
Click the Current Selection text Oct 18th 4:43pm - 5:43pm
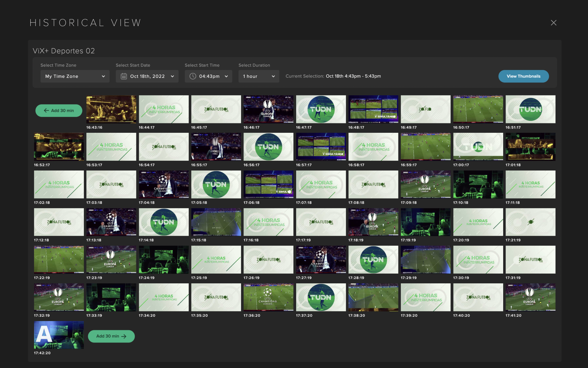pos(353,76)
